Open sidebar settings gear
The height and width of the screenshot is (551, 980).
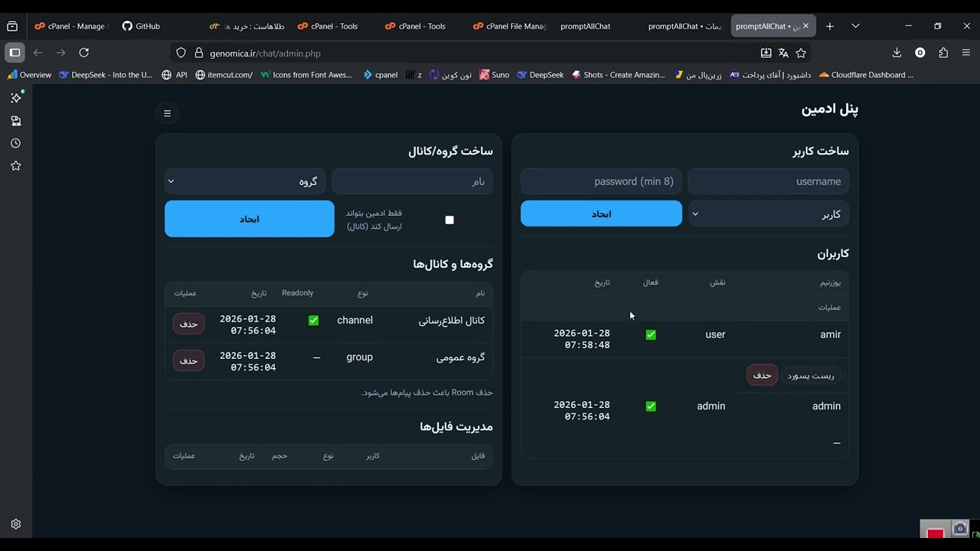pos(15,524)
